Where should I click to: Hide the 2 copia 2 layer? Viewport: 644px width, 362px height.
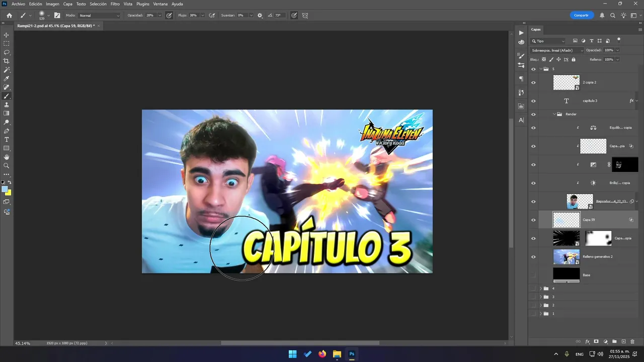point(533,82)
